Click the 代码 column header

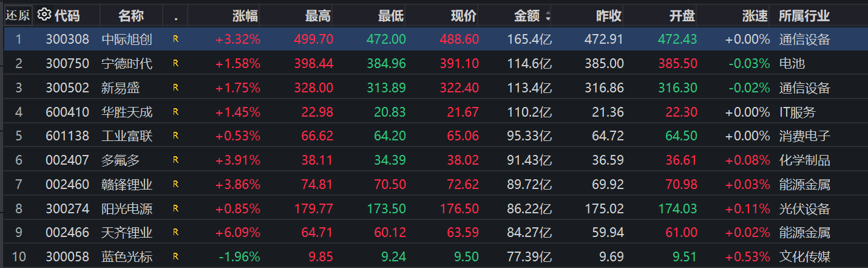point(67,16)
